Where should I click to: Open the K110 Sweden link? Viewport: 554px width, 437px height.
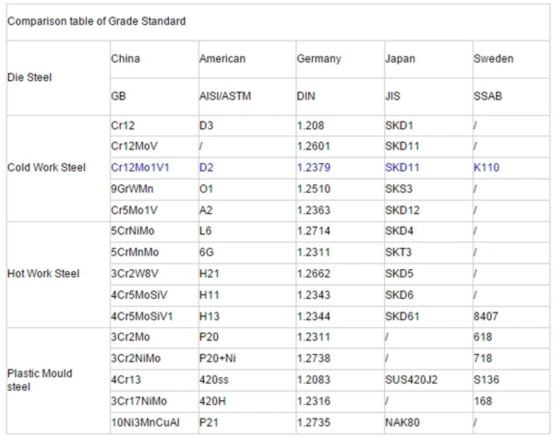coord(486,167)
